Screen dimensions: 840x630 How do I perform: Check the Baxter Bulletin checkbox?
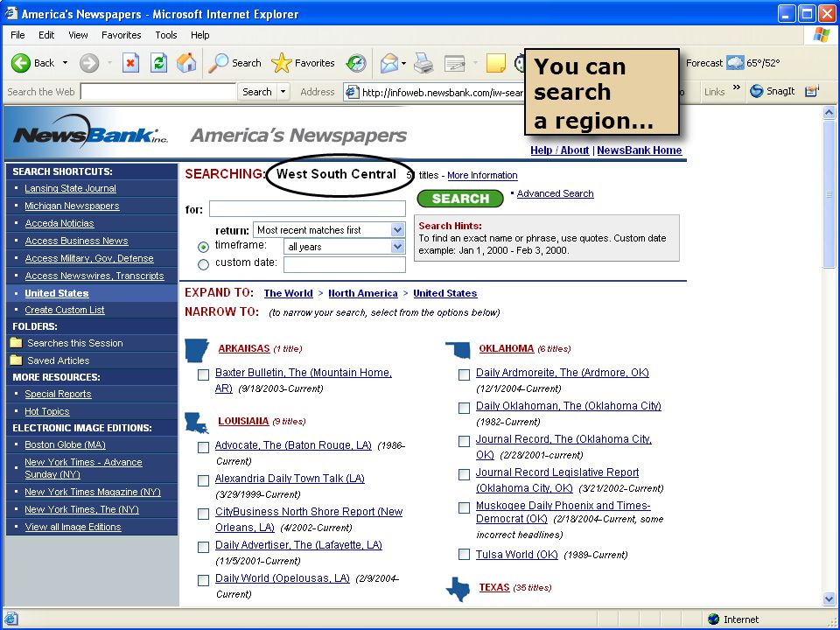(x=204, y=375)
